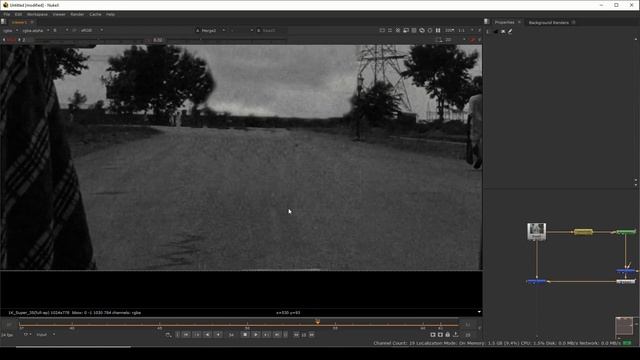Screen dimensions: 640x360
Task: Open the rgba.alpha channel dropdown
Action: tap(36, 31)
